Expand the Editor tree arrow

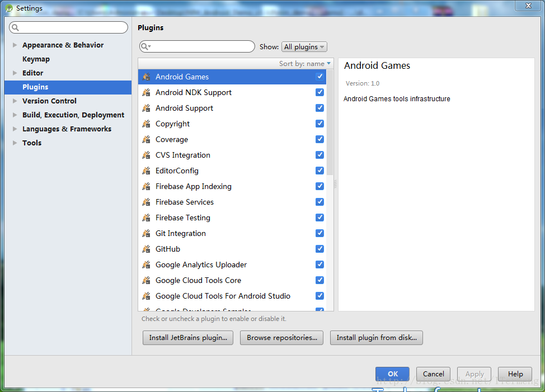[x=15, y=73]
